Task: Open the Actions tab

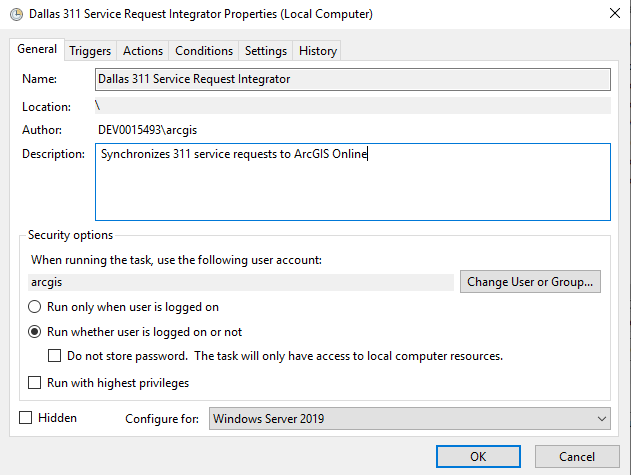Action: point(142,51)
